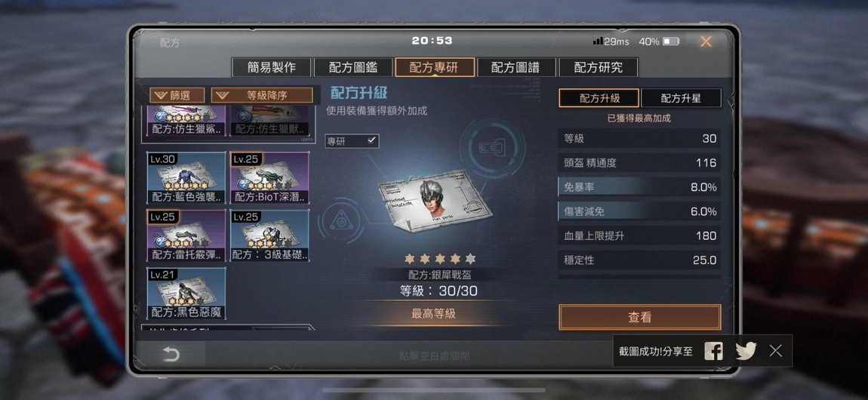Screen dimensions: 868x400
Task: Dismiss the screenshot share popup X
Action: [776, 350]
